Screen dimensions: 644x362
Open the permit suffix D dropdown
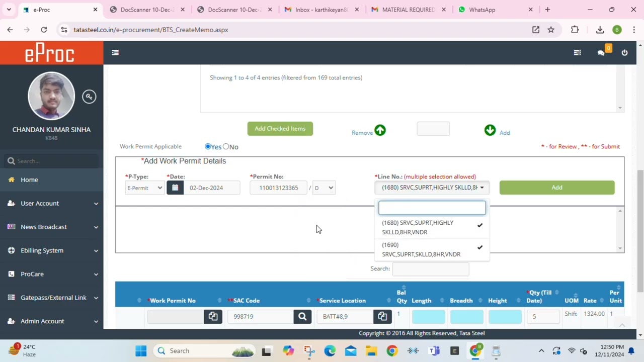[324, 188]
